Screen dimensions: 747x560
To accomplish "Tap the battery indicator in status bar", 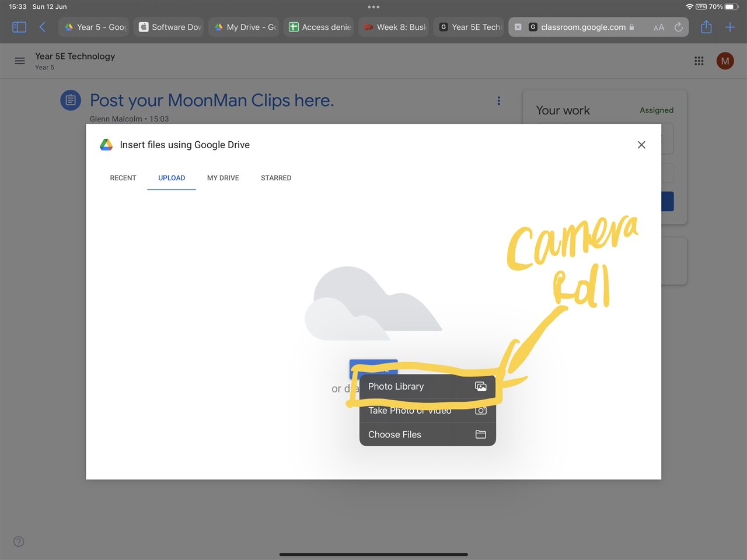I will (732, 6).
